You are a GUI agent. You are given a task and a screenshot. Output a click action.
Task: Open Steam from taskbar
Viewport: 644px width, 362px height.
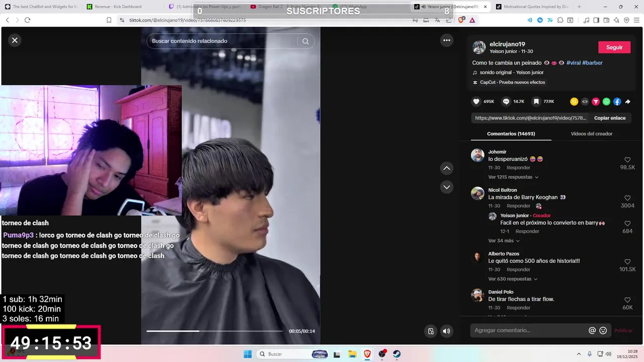click(x=396, y=354)
